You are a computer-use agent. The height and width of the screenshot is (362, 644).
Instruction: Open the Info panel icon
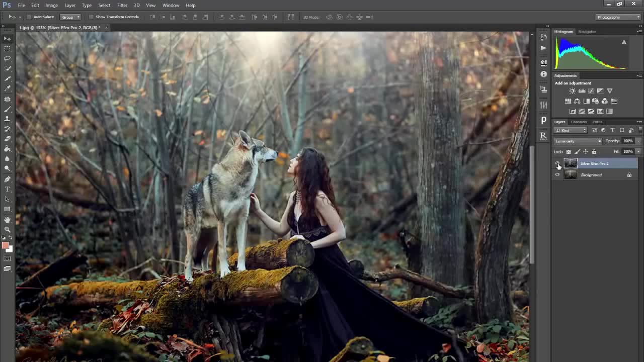[x=543, y=74]
